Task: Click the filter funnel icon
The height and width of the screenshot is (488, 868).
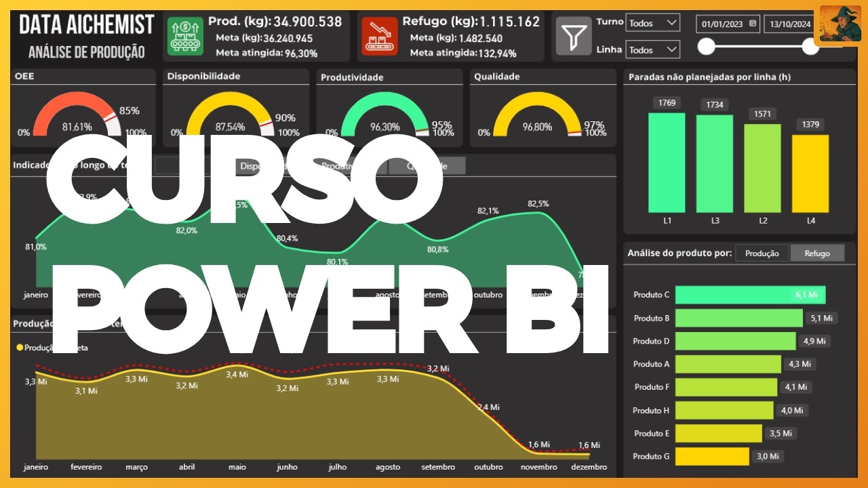Action: pyautogui.click(x=574, y=37)
